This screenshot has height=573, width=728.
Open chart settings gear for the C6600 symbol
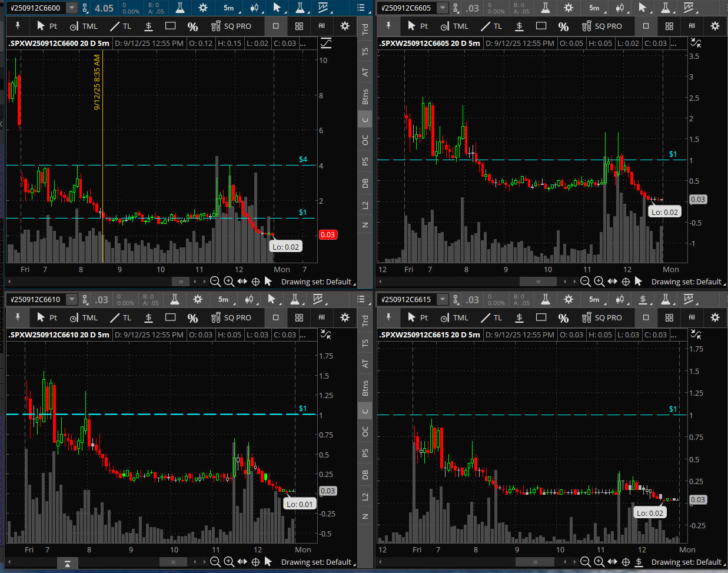[x=203, y=8]
